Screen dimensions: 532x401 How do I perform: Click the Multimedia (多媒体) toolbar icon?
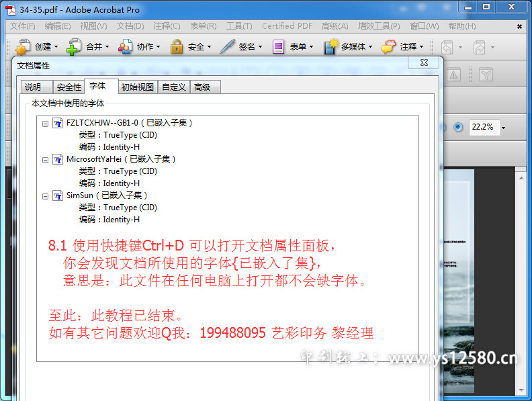point(330,47)
